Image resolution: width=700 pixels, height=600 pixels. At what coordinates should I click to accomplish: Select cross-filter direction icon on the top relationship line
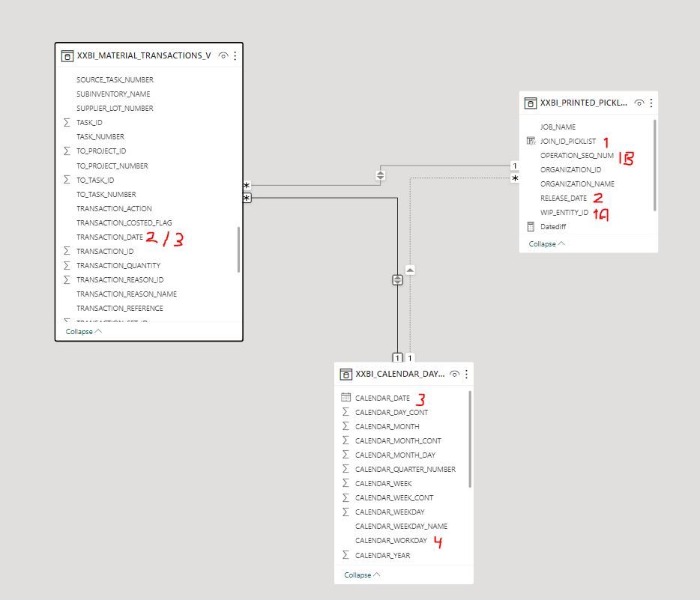(x=381, y=175)
